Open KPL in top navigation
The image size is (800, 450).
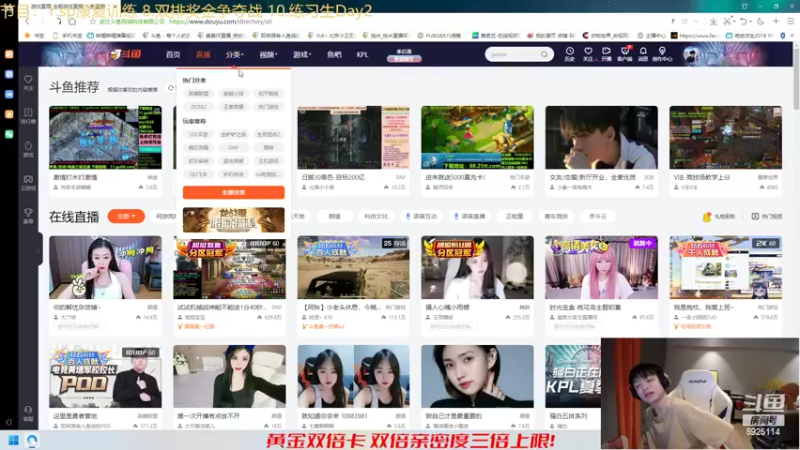[x=362, y=55]
